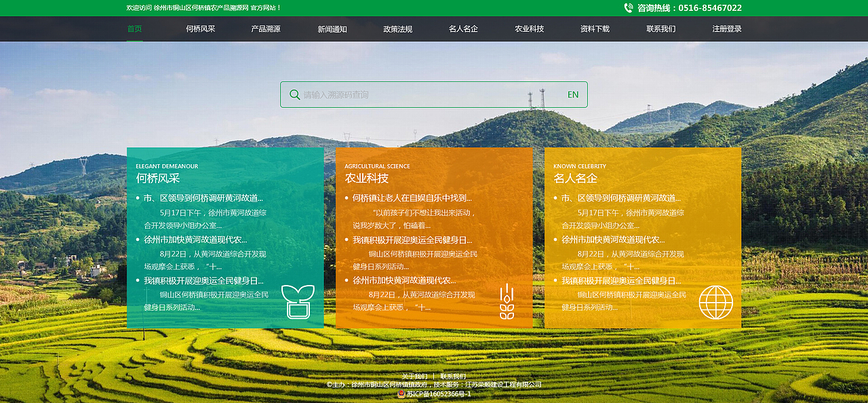
Task: Switch site to English with EN toggle
Action: click(572, 94)
